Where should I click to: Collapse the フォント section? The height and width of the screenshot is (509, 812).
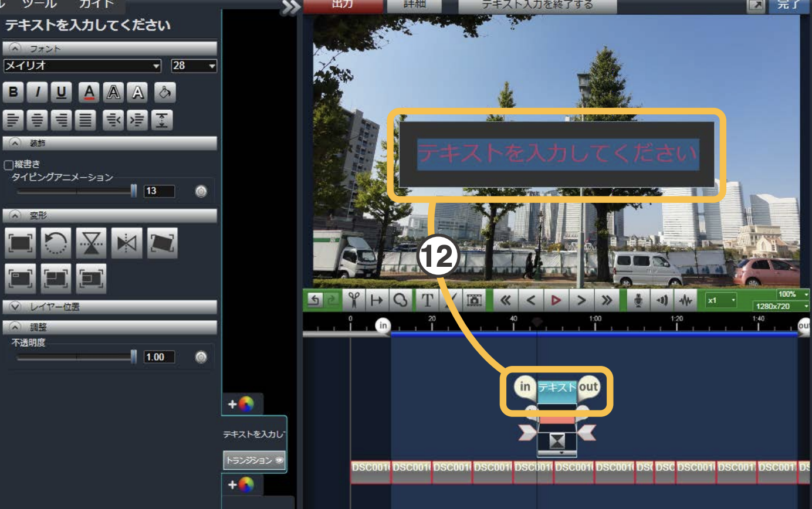15,49
